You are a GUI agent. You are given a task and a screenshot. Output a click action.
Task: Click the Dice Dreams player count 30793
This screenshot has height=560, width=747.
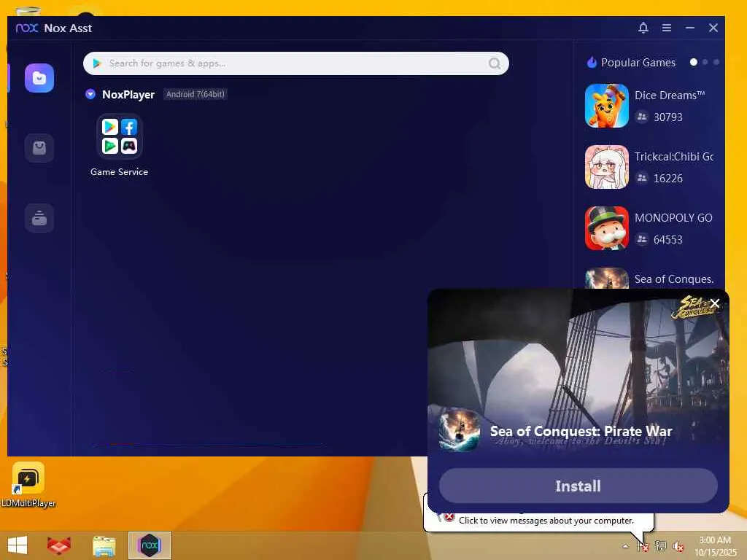pyautogui.click(x=668, y=117)
